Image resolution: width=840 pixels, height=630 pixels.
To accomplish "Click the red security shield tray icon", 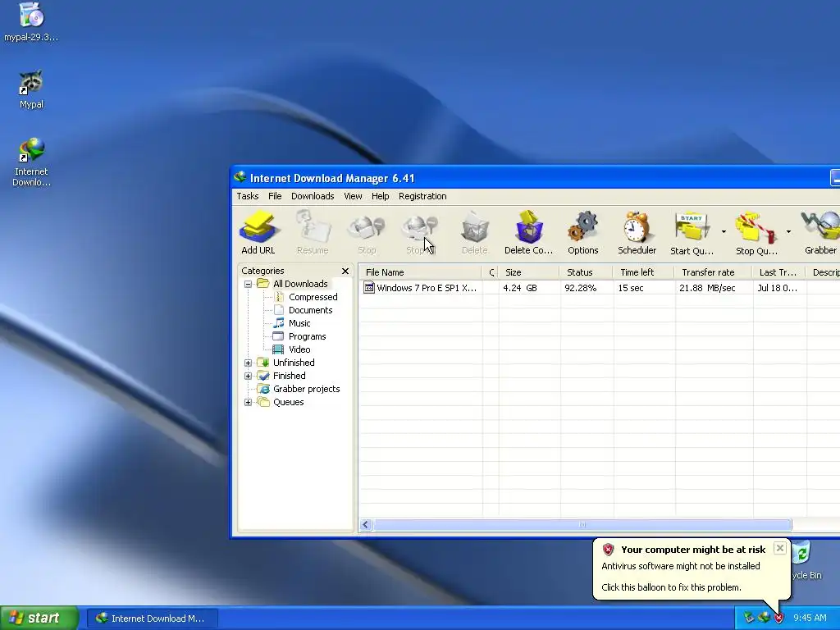I will click(779, 618).
